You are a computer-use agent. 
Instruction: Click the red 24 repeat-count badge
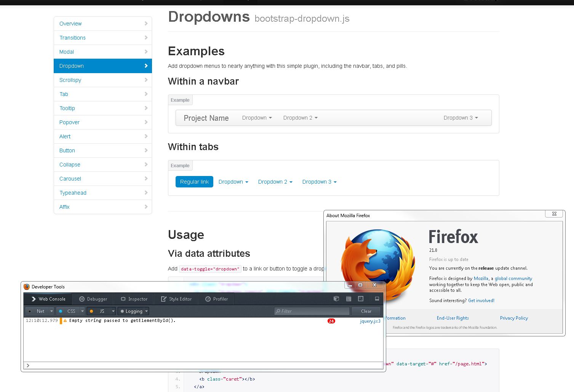331,321
